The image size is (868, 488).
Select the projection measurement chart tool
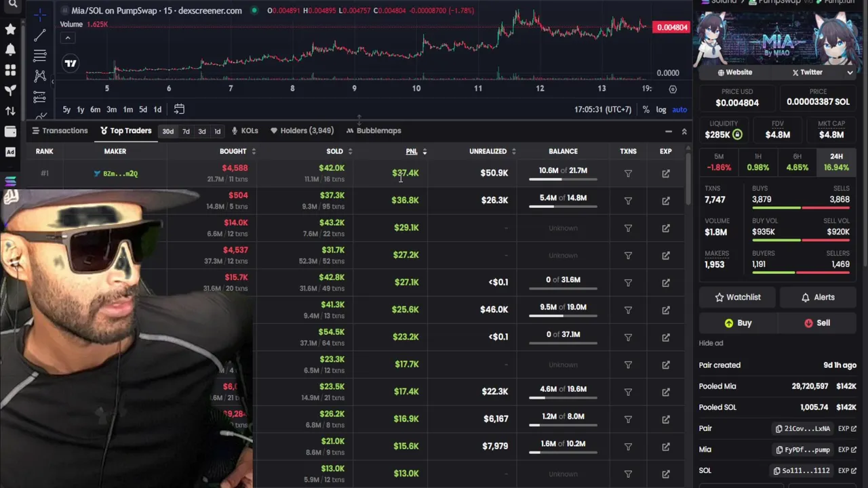tap(40, 97)
